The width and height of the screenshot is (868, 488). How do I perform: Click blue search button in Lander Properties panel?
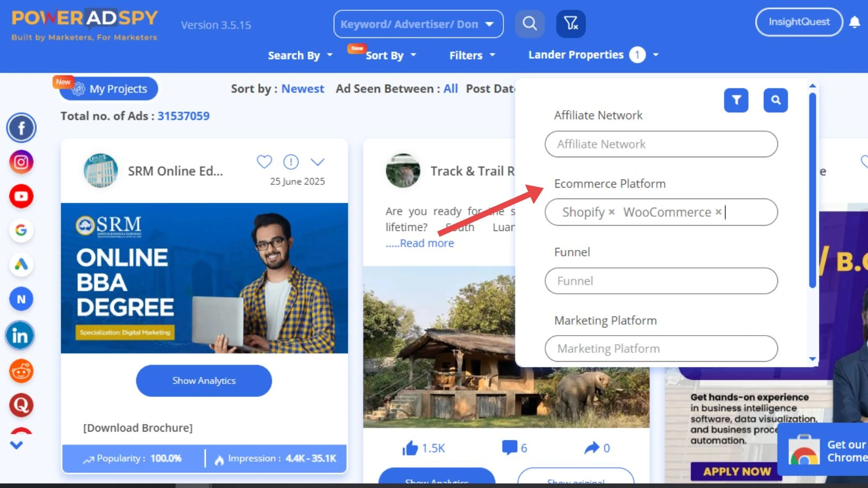click(776, 100)
